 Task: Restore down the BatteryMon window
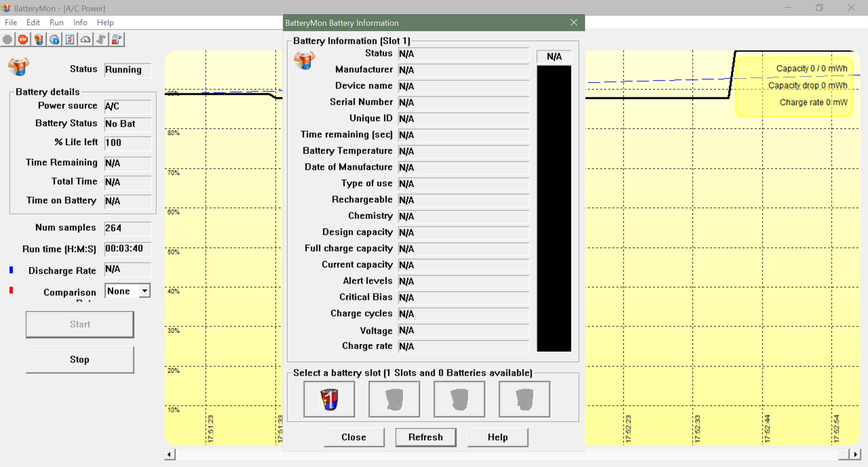(x=819, y=8)
